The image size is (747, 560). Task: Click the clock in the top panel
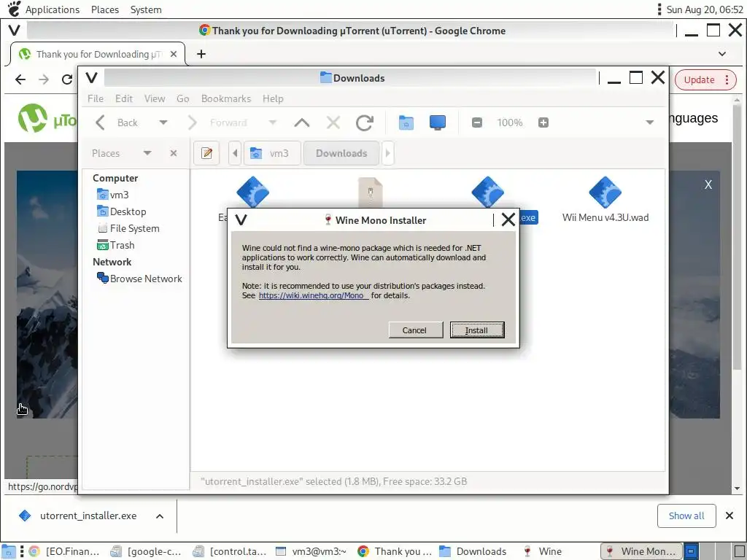tap(705, 9)
